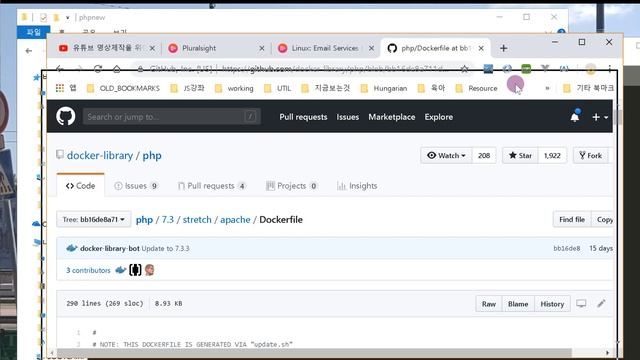Open the php repository link
Image resolution: width=640 pixels, height=360 pixels.
click(x=152, y=156)
